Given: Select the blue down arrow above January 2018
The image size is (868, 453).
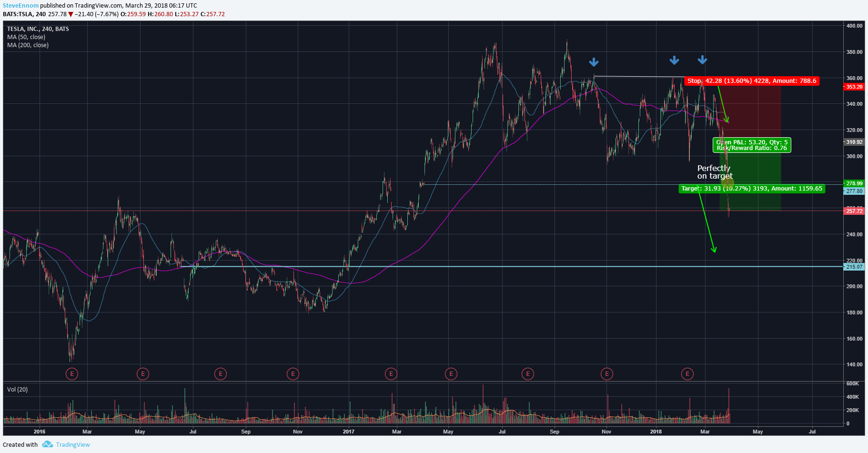Looking at the screenshot, I should coord(674,60).
